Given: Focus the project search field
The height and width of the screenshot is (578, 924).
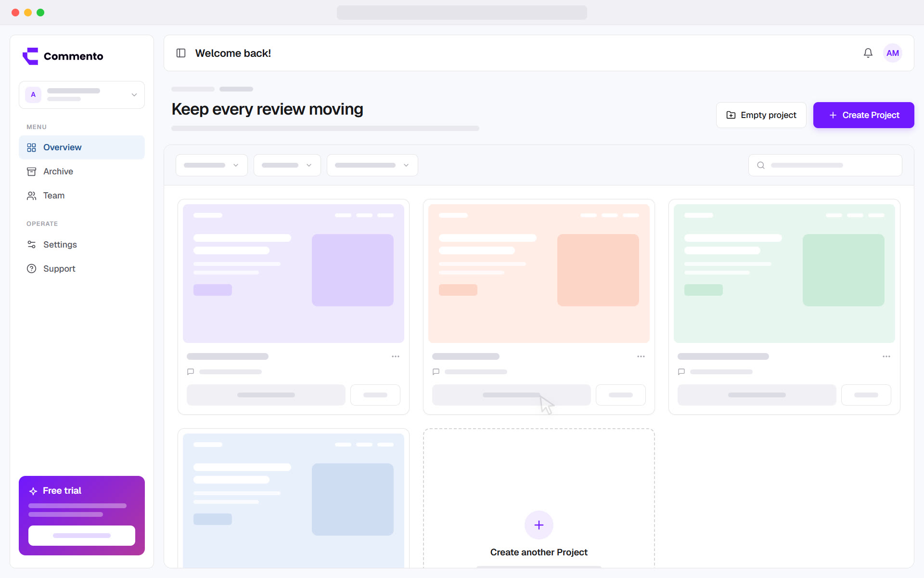Looking at the screenshot, I should click(x=825, y=165).
